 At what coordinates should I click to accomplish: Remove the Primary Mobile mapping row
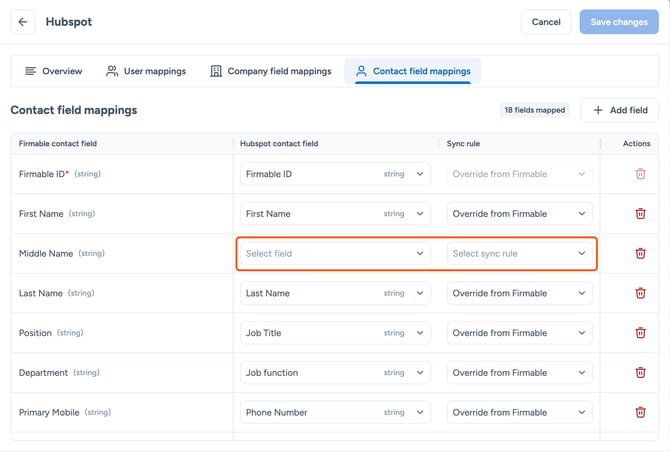pos(640,412)
